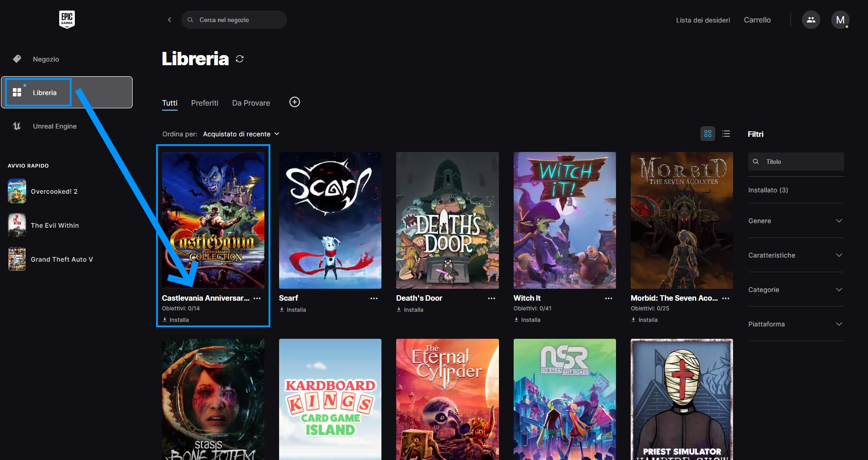Open Lista dei desideri
868x460 pixels.
[703, 20]
